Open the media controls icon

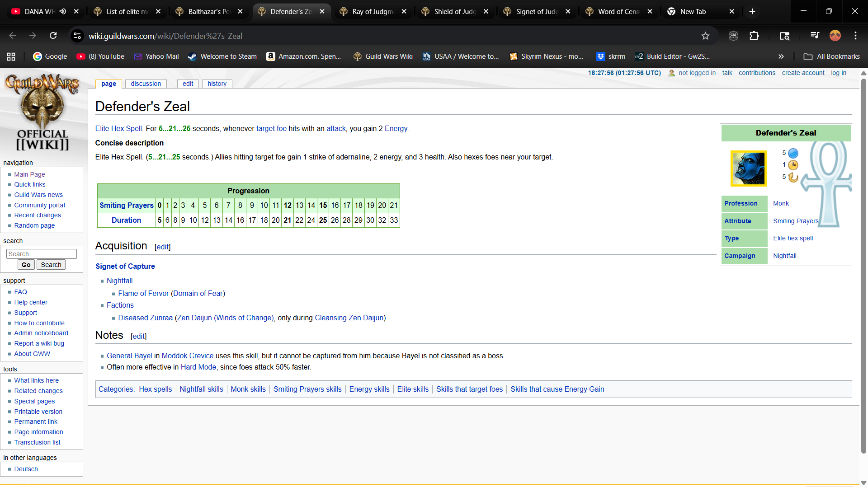(x=815, y=36)
